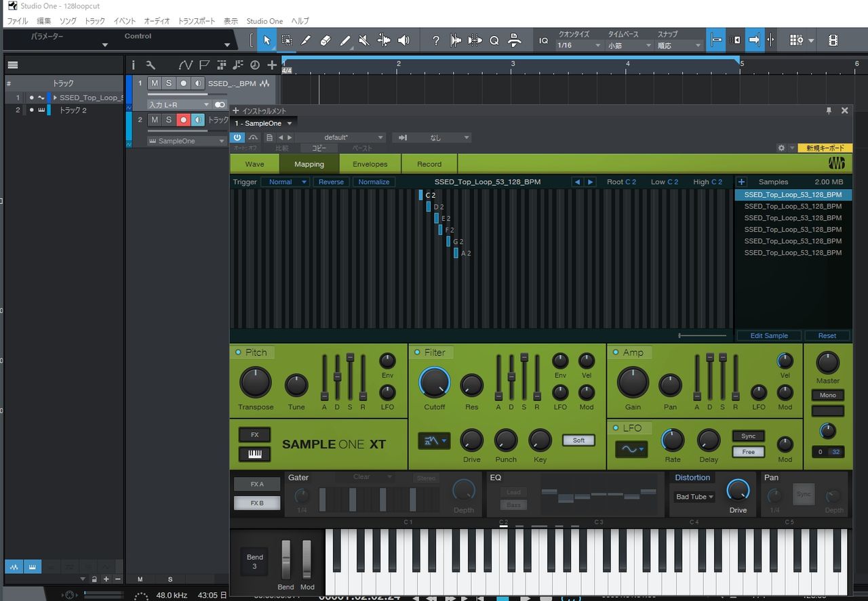The image size is (868, 601).
Task: Click the keyboard icon in Sample One XT
Action: click(255, 454)
